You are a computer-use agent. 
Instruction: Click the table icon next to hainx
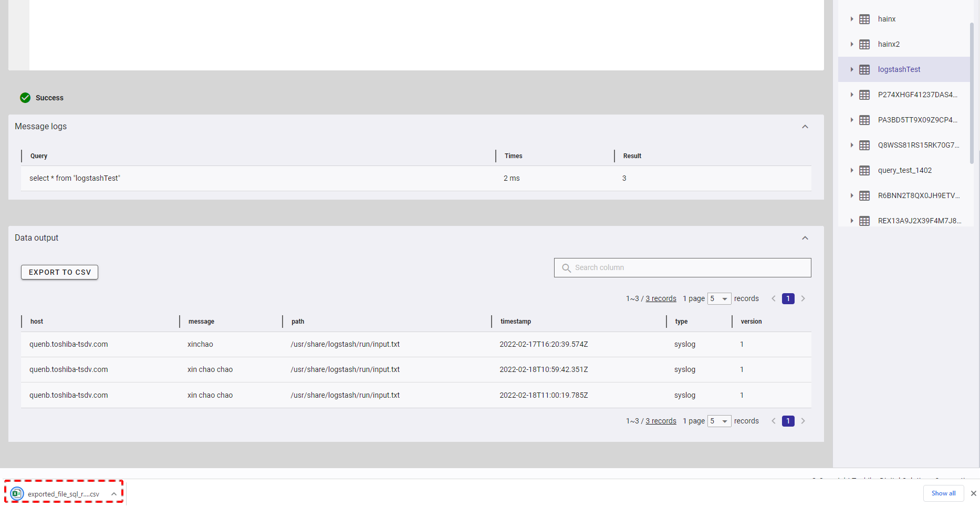click(864, 19)
